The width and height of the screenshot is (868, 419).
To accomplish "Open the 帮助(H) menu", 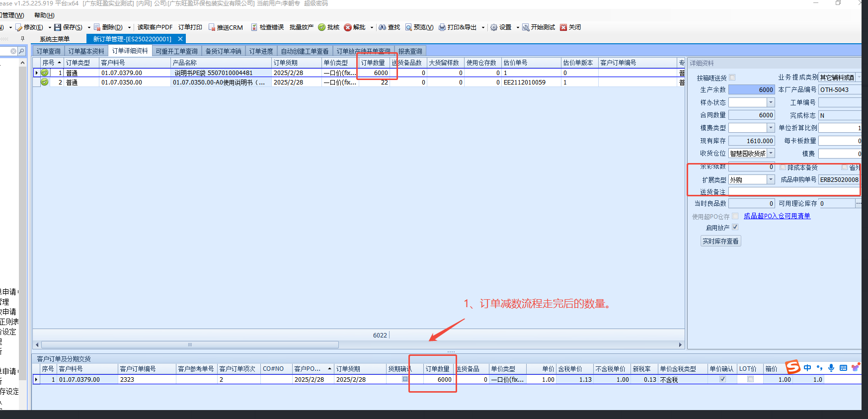I will coord(44,15).
